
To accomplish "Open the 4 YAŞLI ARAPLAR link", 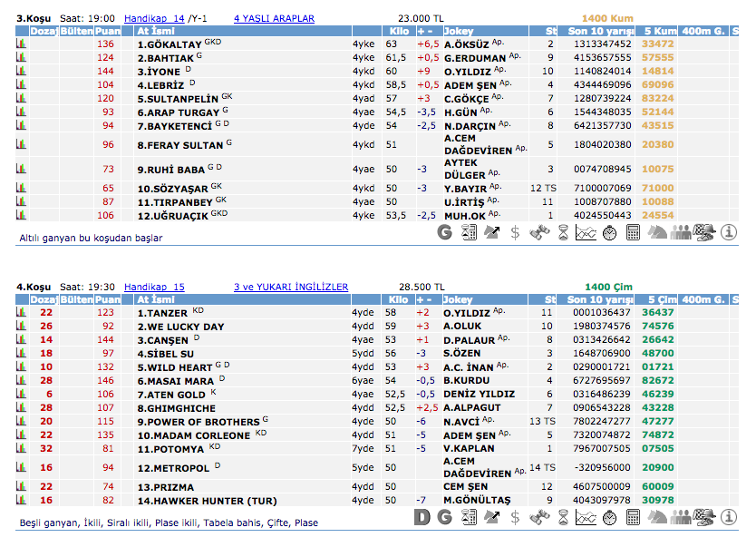I will 274,18.
